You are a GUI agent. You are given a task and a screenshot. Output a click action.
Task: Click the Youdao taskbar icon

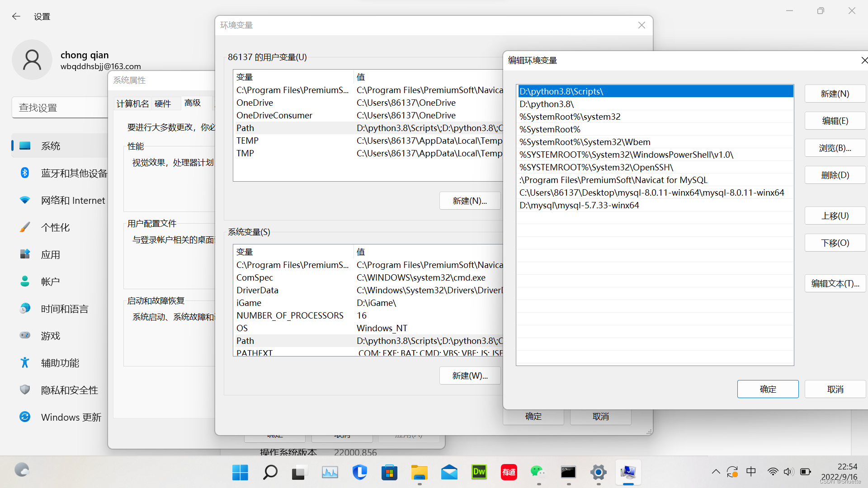pos(509,472)
